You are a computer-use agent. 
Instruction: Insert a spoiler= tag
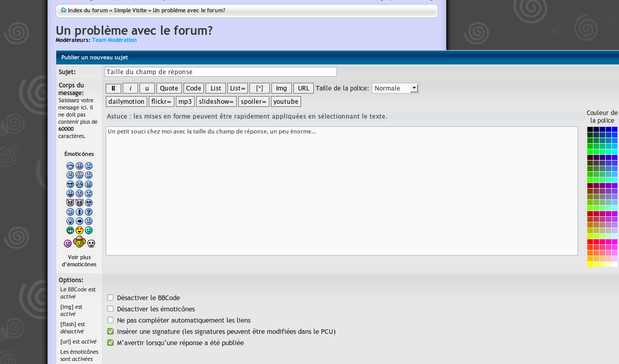(x=254, y=101)
